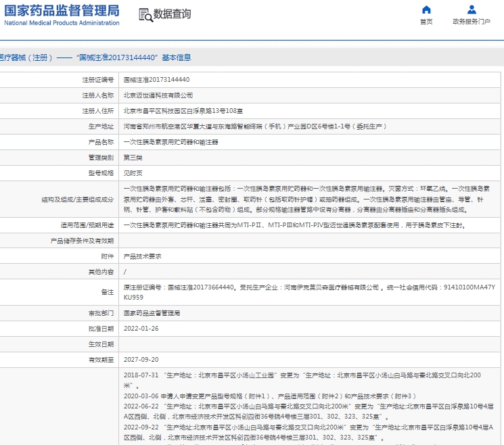This screenshot has height=445, width=504.
Task: Click the 生效日期 row label
Action: [x=101, y=344]
